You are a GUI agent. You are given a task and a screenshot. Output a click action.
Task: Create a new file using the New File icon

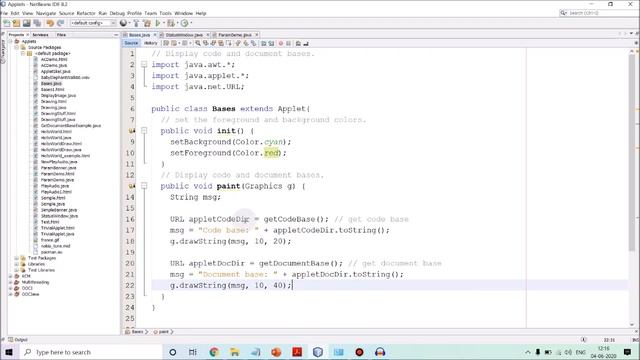[x=7, y=23]
